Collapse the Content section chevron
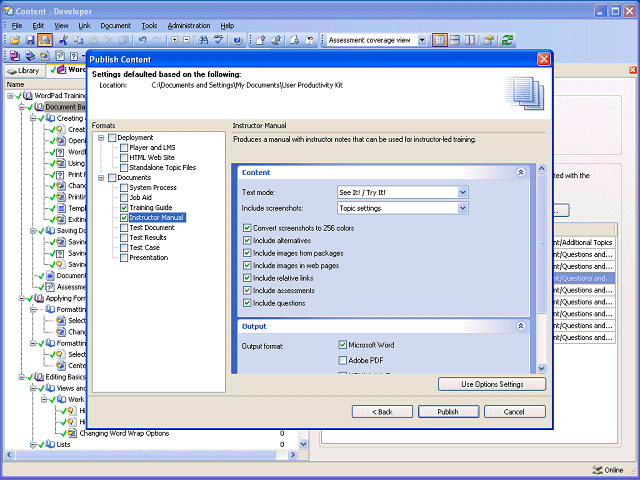 tap(521, 172)
